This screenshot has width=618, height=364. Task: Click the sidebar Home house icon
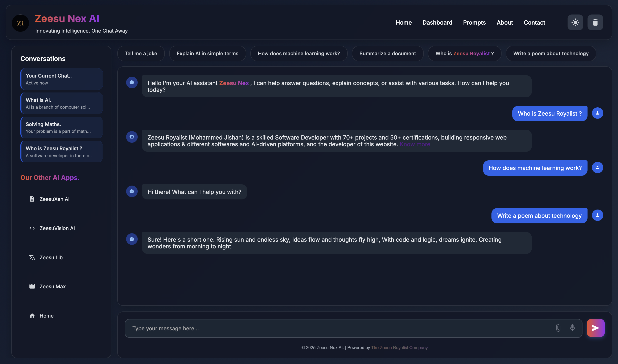[32, 316]
